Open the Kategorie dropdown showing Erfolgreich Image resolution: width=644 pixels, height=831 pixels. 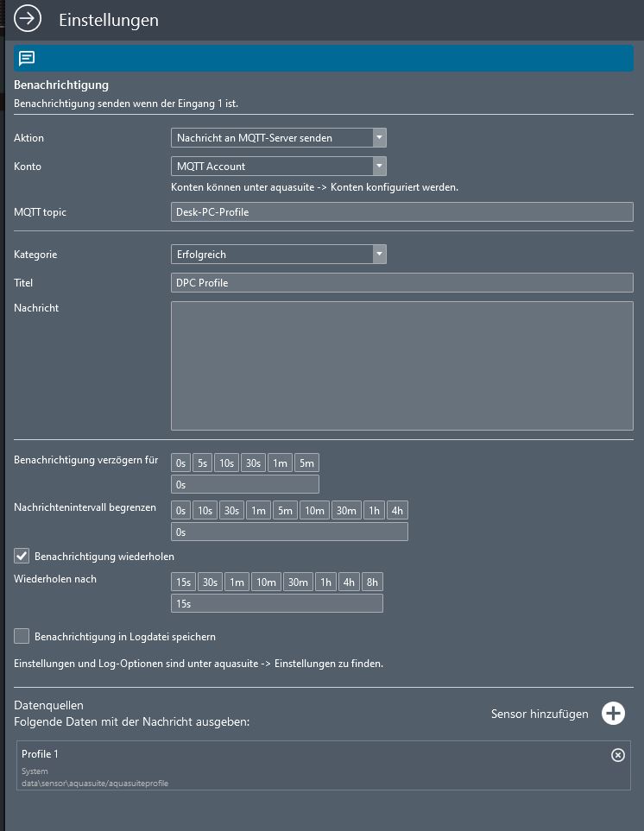coord(278,255)
